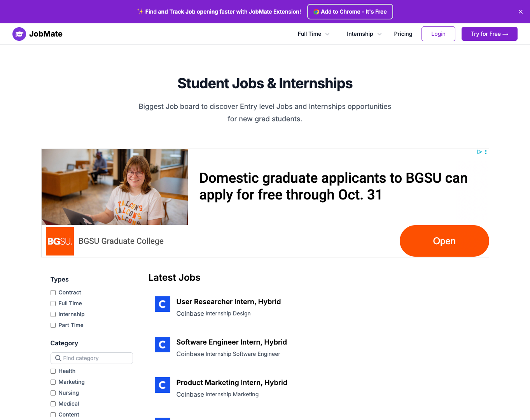This screenshot has height=420, width=530.
Task: Click the Login button
Action: pos(438,34)
